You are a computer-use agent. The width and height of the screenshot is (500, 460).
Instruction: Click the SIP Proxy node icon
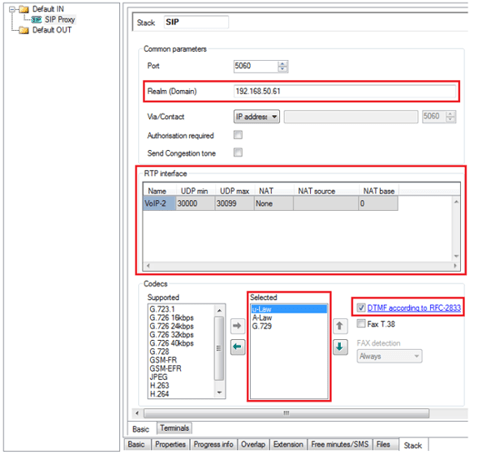36,20
